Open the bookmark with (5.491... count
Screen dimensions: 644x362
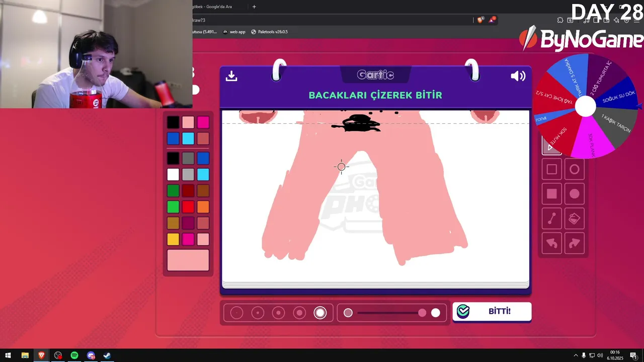[x=205, y=32]
